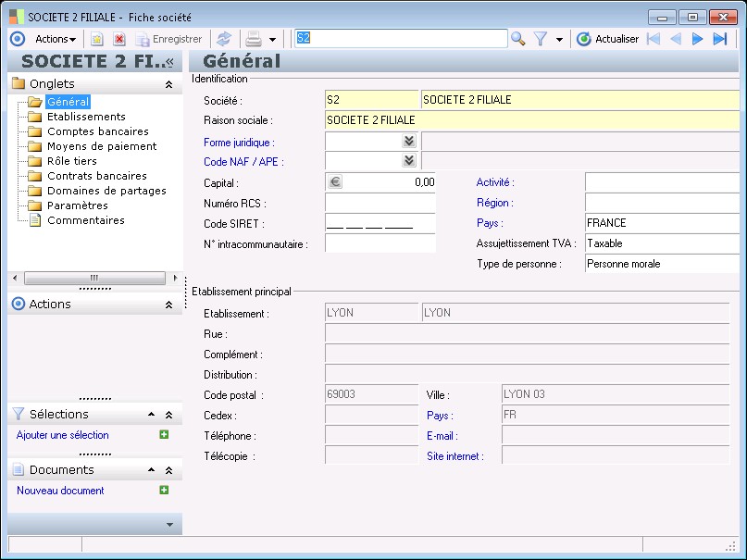Click the filter funnel icon in toolbar
The height and width of the screenshot is (560, 747).
coord(541,39)
